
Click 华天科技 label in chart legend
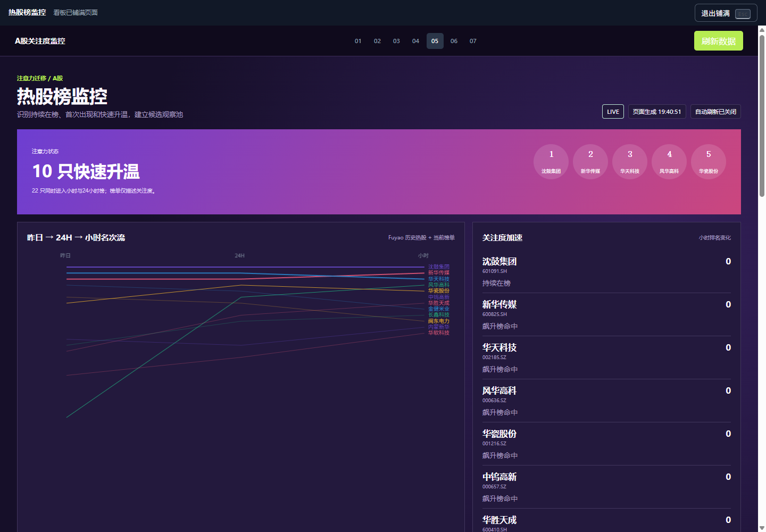point(439,279)
